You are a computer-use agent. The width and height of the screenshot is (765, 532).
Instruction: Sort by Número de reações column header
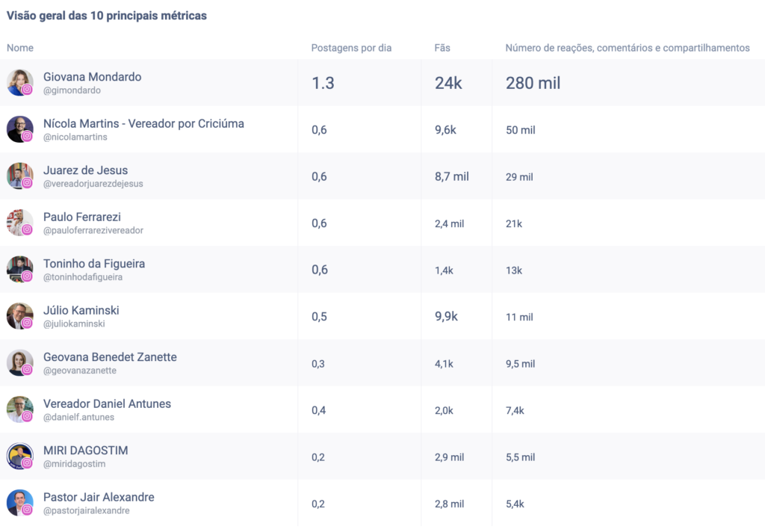coord(627,48)
